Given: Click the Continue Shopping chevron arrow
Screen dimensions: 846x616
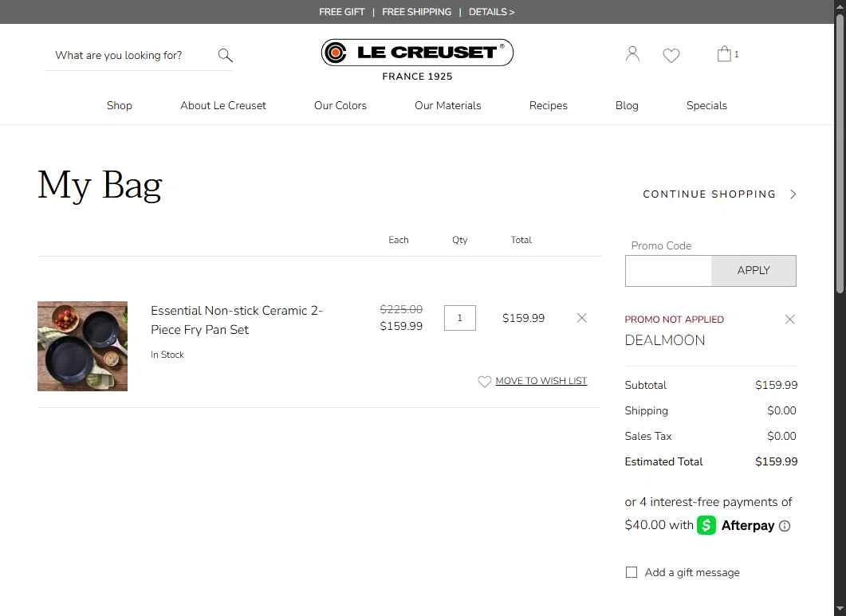Looking at the screenshot, I should point(793,194).
